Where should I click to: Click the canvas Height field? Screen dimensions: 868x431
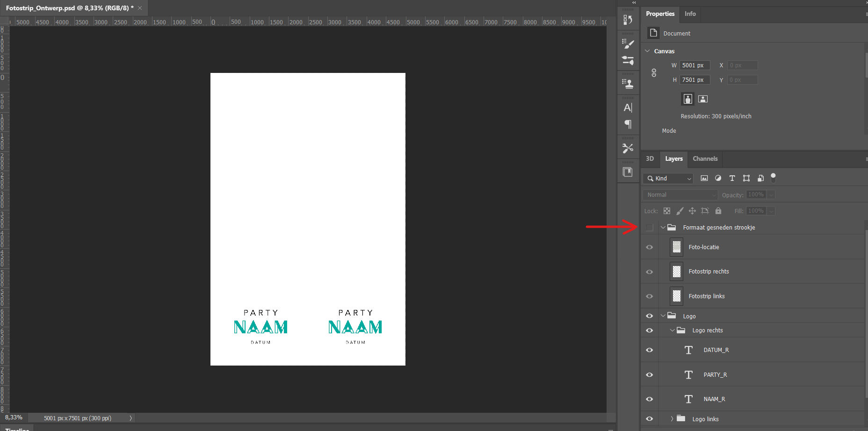695,80
